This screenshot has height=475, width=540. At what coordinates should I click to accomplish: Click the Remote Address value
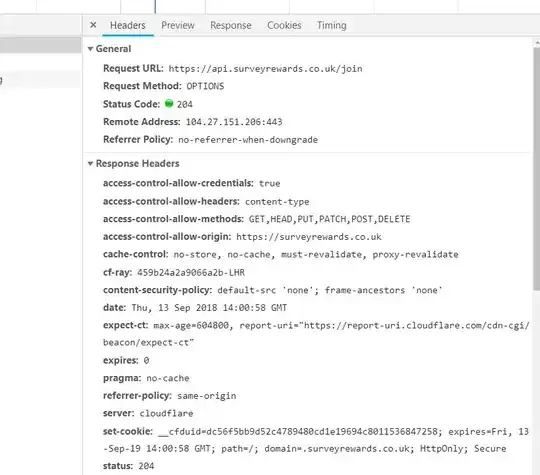[234, 122]
